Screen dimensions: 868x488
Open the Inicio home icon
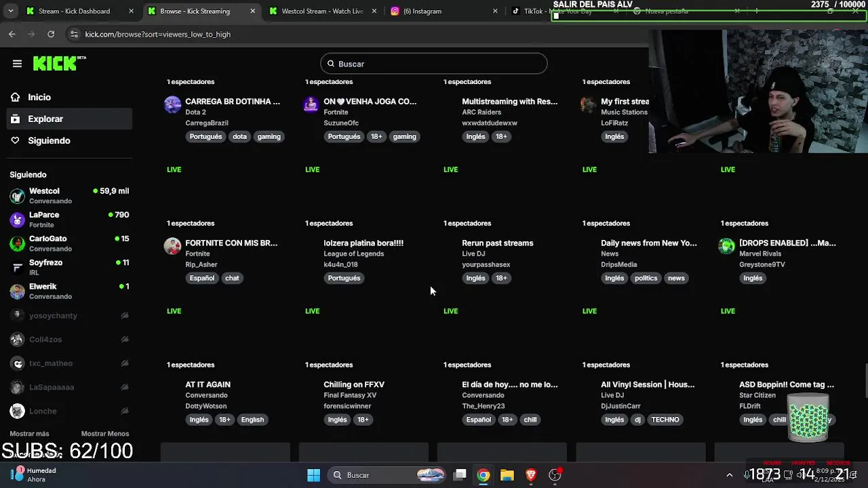click(x=15, y=97)
